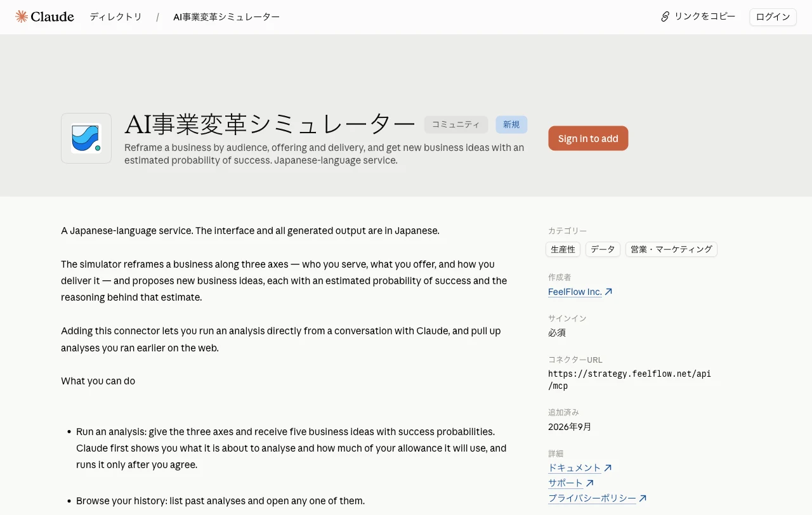Click 'The simulator reframes a business' paragraph
Image resolution: width=812 pixels, height=515 pixels.
click(284, 280)
